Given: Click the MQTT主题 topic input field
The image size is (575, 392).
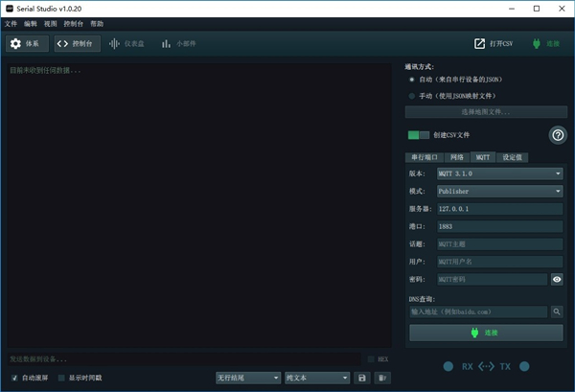Looking at the screenshot, I should [499, 243].
